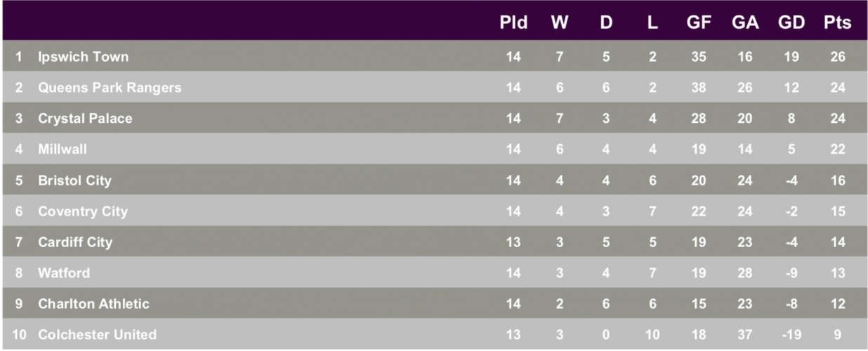The image size is (868, 351).
Task: Click the Pld column header
Action: 513,22
